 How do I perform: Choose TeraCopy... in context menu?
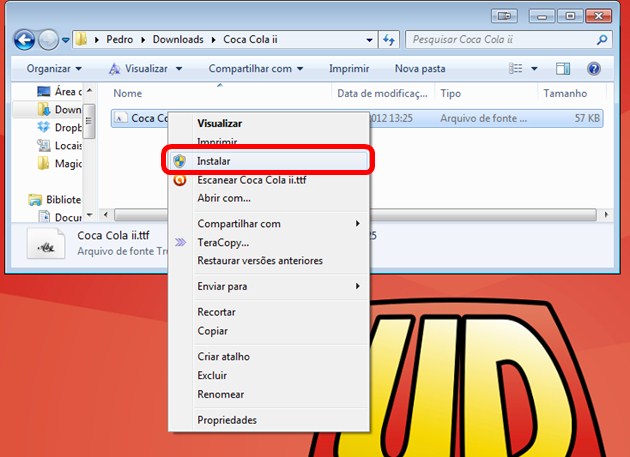(223, 243)
